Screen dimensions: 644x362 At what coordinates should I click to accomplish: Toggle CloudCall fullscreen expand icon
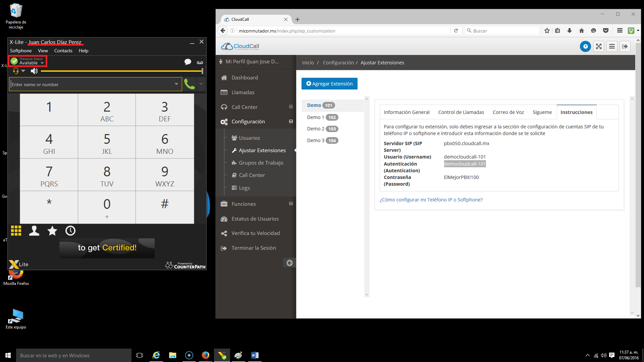599,47
